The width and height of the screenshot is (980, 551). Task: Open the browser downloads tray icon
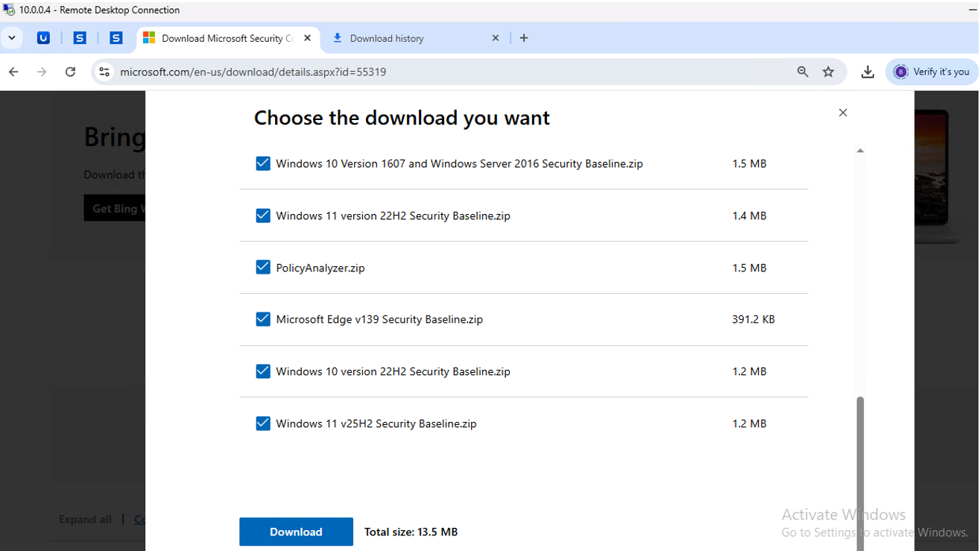(867, 72)
